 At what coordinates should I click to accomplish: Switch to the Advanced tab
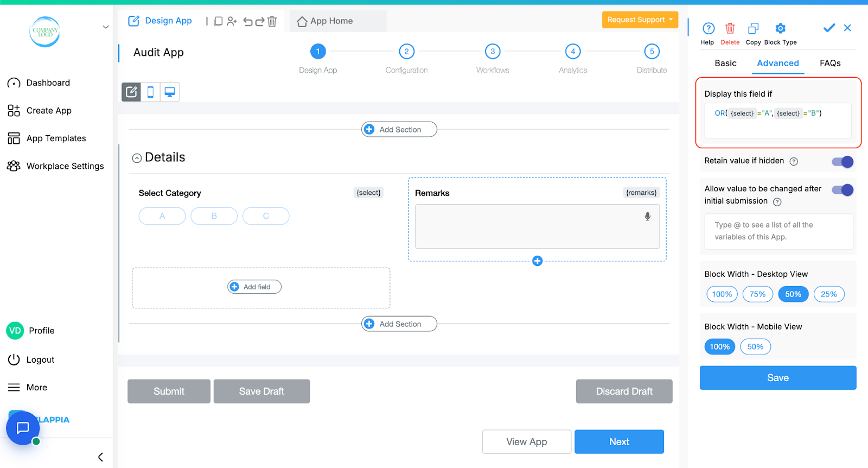(x=777, y=63)
